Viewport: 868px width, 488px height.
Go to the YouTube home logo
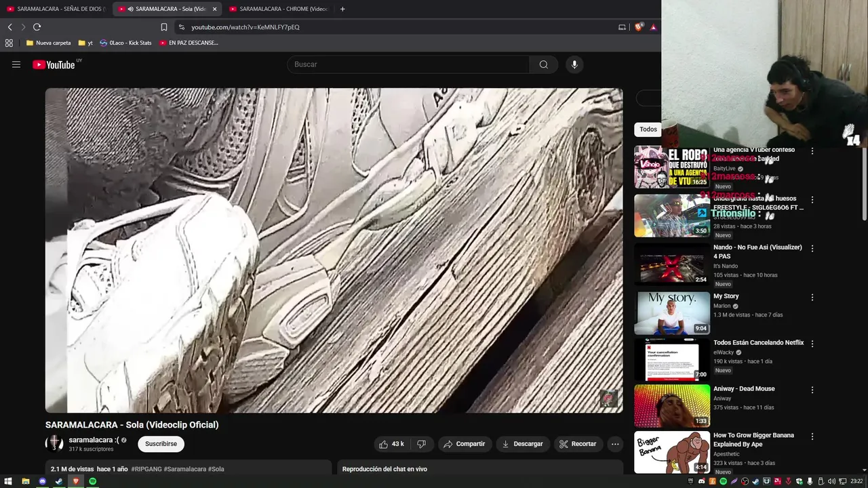click(x=54, y=64)
